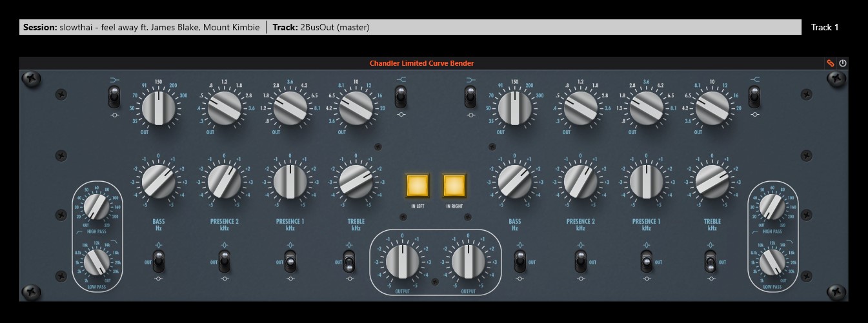
Task: Click right channel Presence 2 frequency knob
Action: coord(581,108)
